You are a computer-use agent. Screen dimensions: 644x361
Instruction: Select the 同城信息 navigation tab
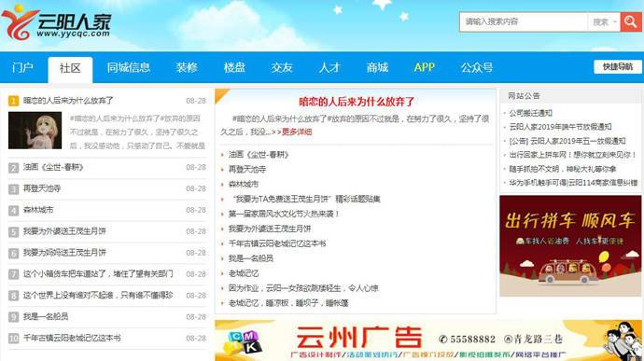coord(129,68)
